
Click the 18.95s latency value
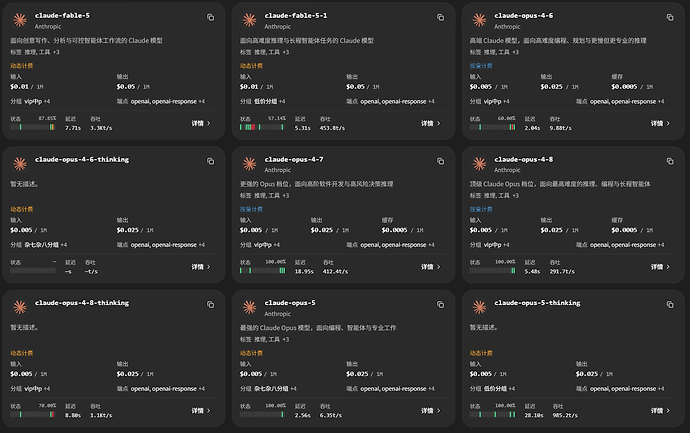tap(304, 272)
